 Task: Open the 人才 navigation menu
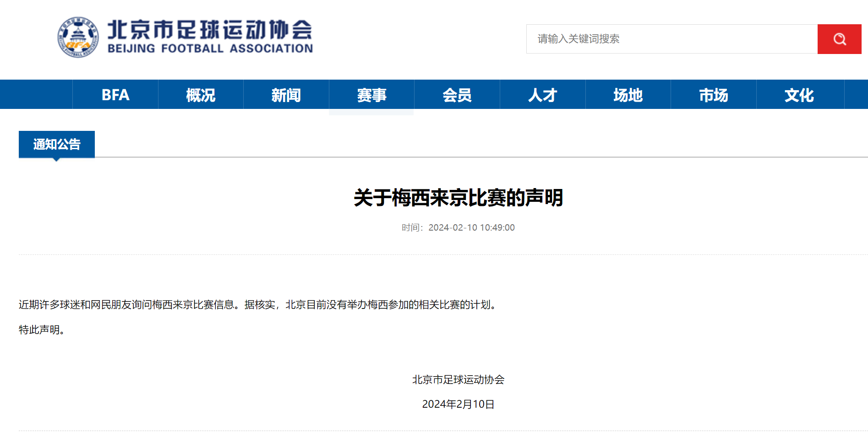pos(543,95)
